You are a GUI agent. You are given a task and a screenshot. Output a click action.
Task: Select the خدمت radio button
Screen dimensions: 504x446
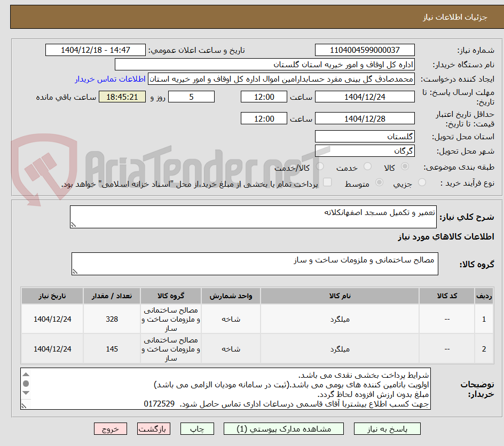(367, 166)
